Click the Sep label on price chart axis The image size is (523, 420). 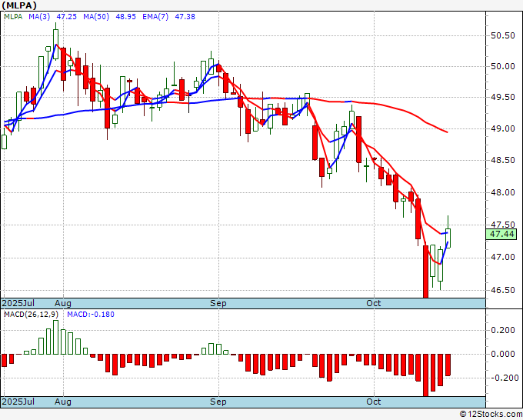[x=218, y=303]
